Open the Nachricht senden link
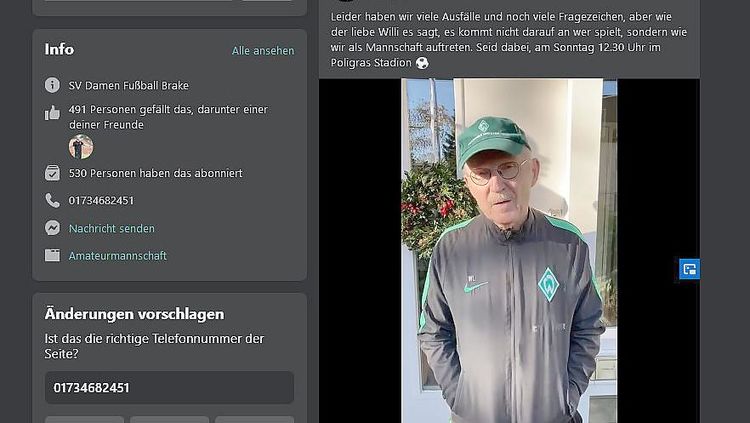 pos(111,229)
